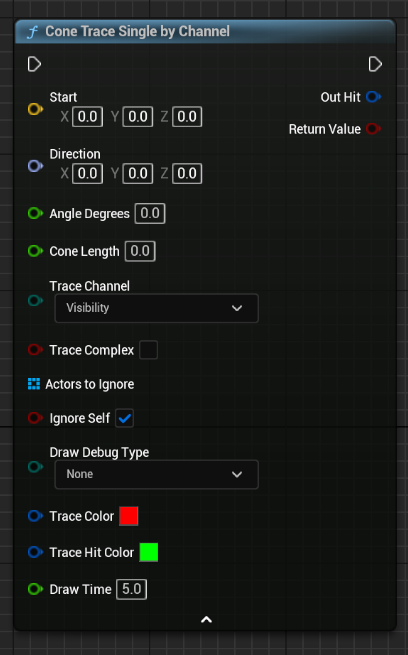Open the Trace Channel Visibility dropdown
Screen dimensions: 408x655
[157, 308]
